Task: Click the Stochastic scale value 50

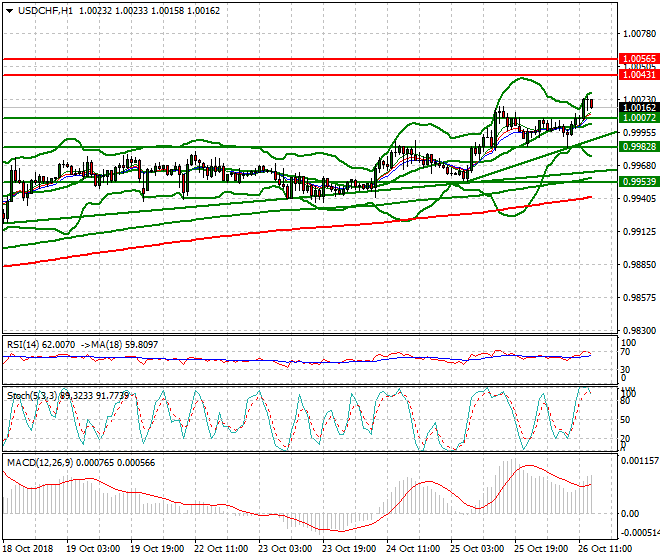Action: 625,420
